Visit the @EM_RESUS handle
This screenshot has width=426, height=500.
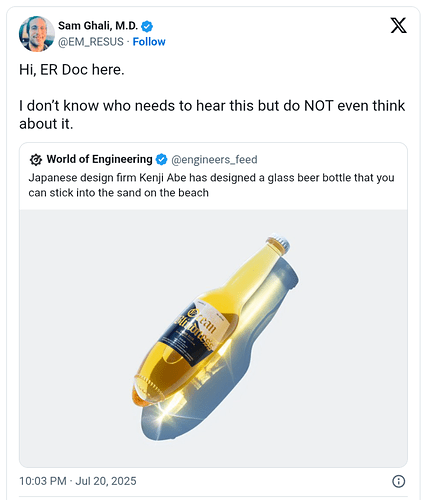(91, 42)
